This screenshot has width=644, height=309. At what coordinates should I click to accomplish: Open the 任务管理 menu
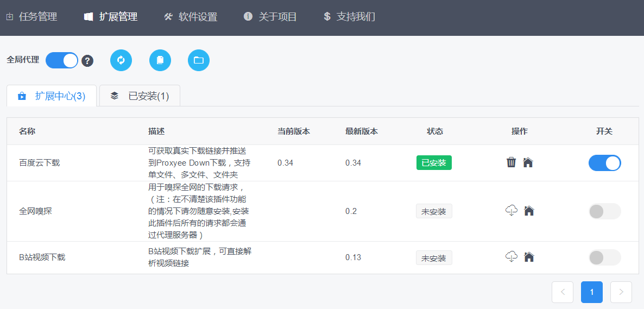(x=32, y=17)
